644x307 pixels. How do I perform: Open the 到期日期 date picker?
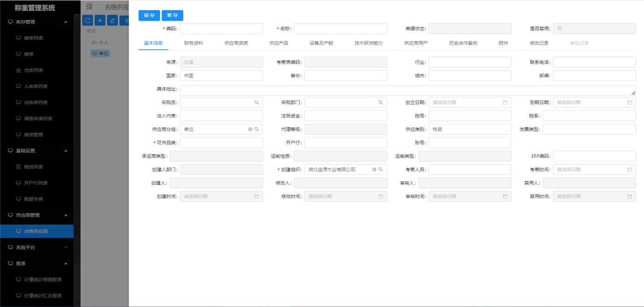629,103
